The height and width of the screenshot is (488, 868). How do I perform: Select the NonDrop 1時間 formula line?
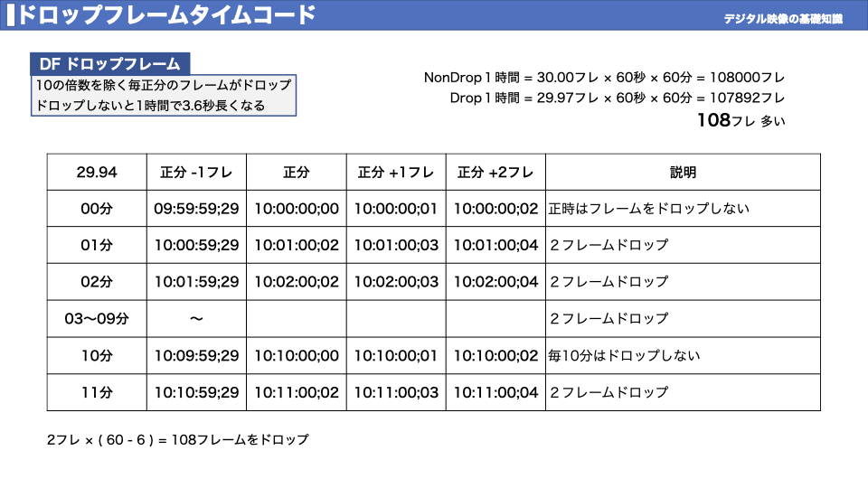604,78
